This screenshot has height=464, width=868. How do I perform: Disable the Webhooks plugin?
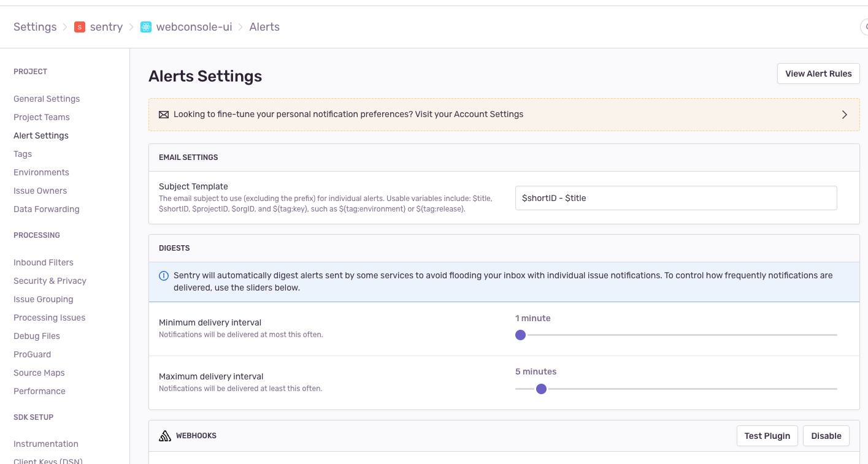click(826, 435)
